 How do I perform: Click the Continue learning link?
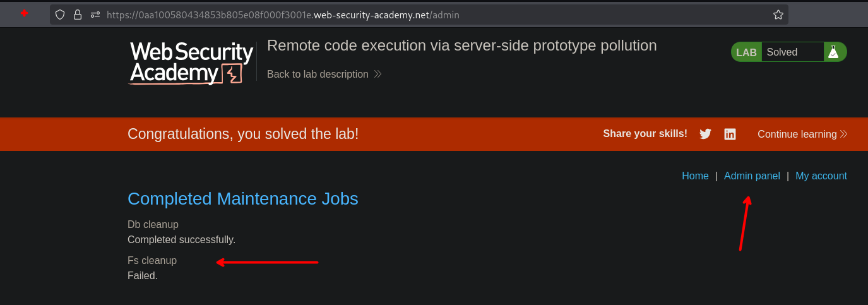(x=797, y=134)
